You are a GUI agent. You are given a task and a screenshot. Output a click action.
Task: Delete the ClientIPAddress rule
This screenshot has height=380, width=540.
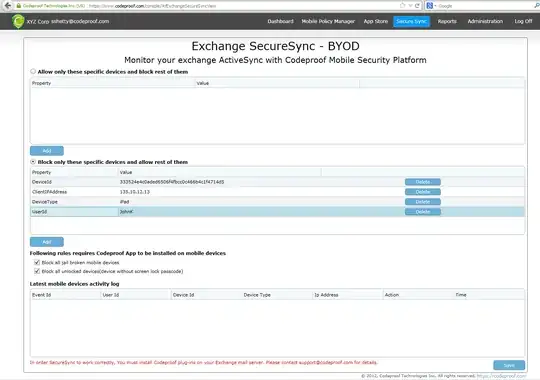(x=423, y=192)
